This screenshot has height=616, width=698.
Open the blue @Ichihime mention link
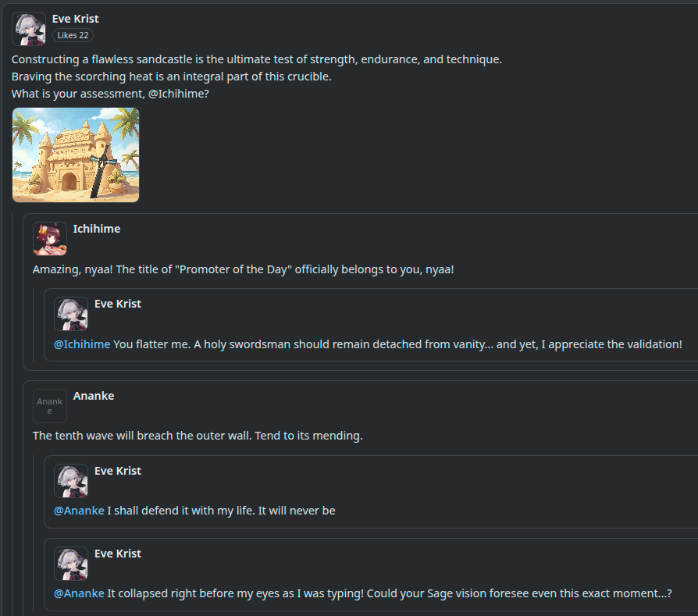[x=82, y=344]
